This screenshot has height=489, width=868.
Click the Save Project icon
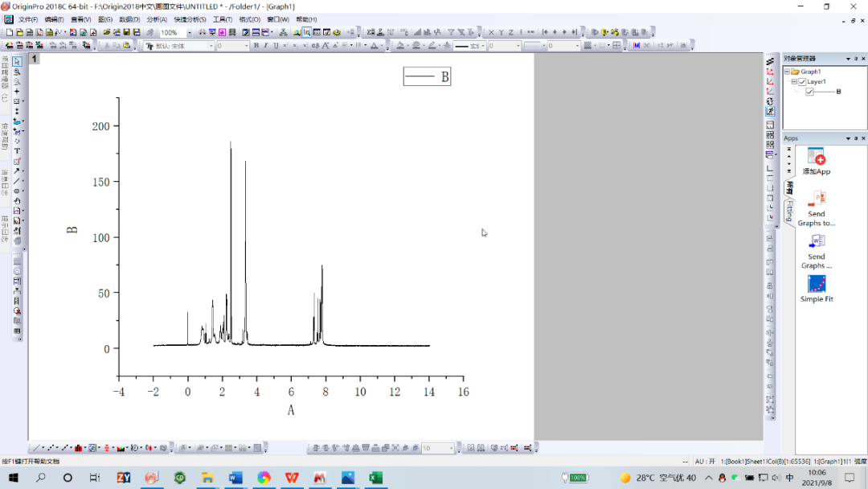point(127,33)
